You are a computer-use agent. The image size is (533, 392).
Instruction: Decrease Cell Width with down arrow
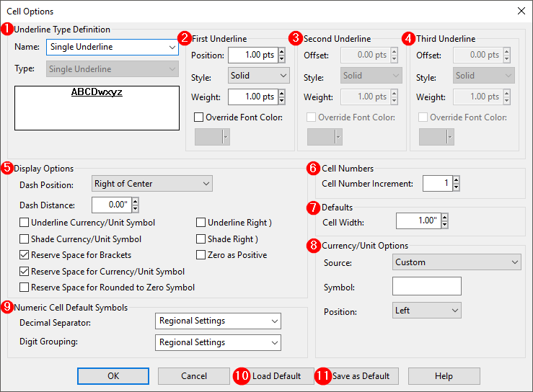[x=444, y=225]
